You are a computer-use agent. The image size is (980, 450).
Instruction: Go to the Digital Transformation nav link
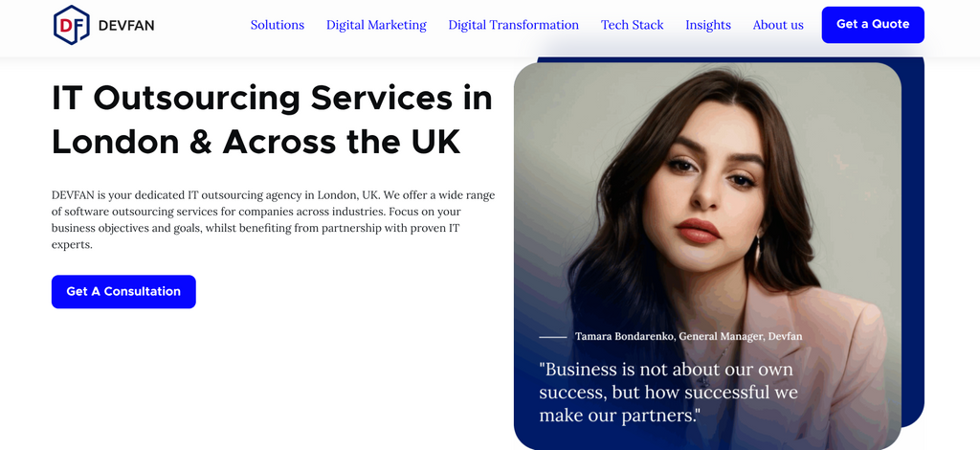[x=514, y=25]
